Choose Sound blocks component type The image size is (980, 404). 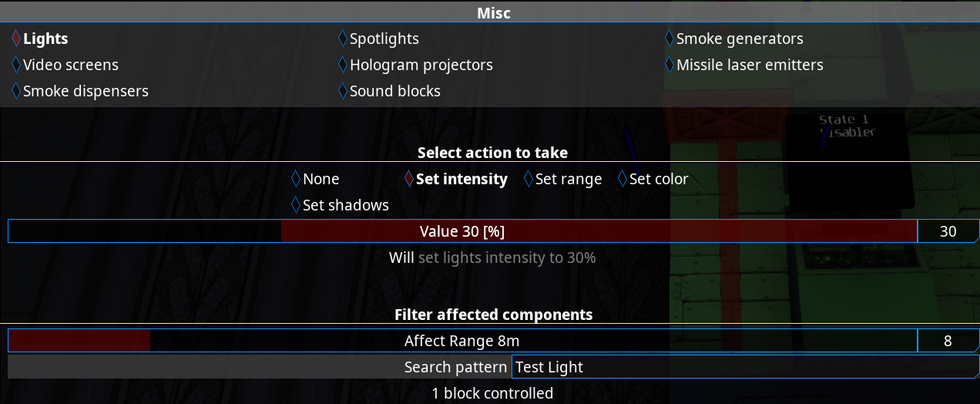(389, 91)
